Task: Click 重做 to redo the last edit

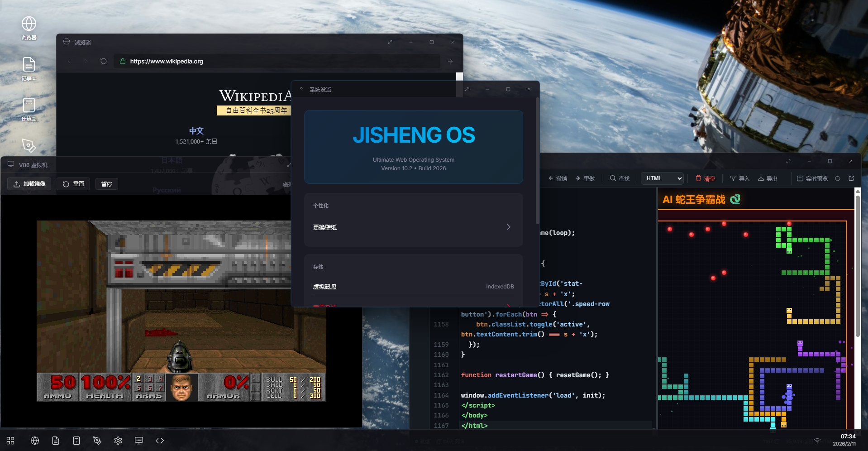Action: coord(586,178)
